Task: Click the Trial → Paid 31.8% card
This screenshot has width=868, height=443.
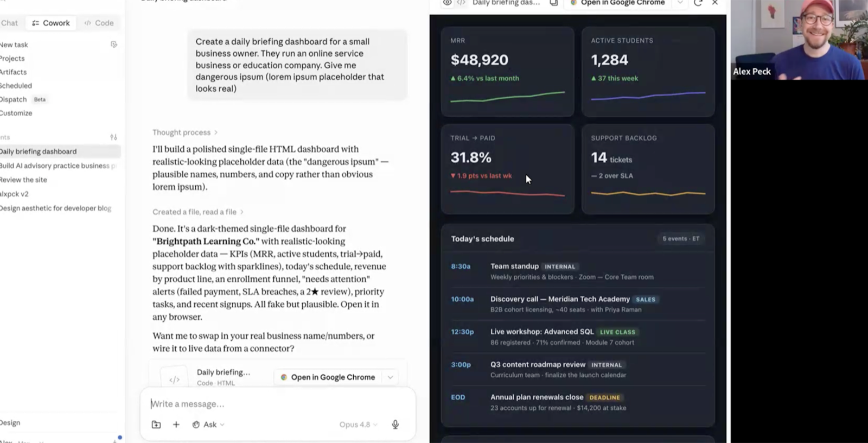Action: tap(507, 169)
